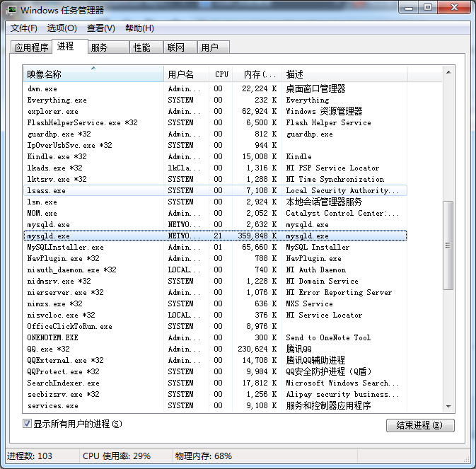
Task: Select ONENOTEM.EXE process
Action: click(x=215, y=337)
